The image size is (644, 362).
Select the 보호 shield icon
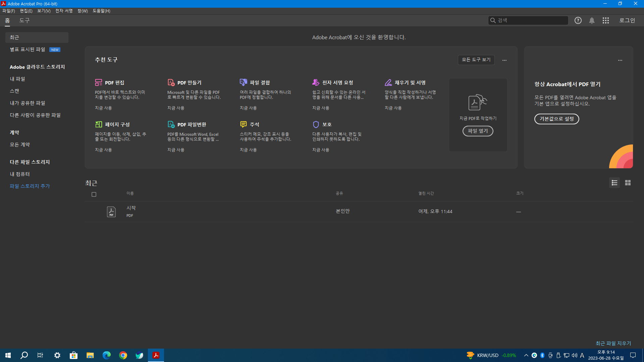click(316, 124)
